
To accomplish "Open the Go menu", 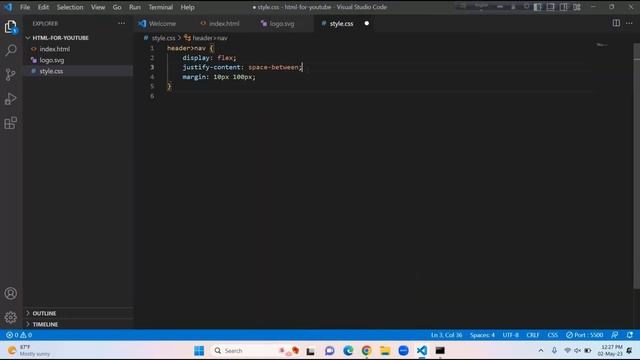I will click(x=117, y=7).
